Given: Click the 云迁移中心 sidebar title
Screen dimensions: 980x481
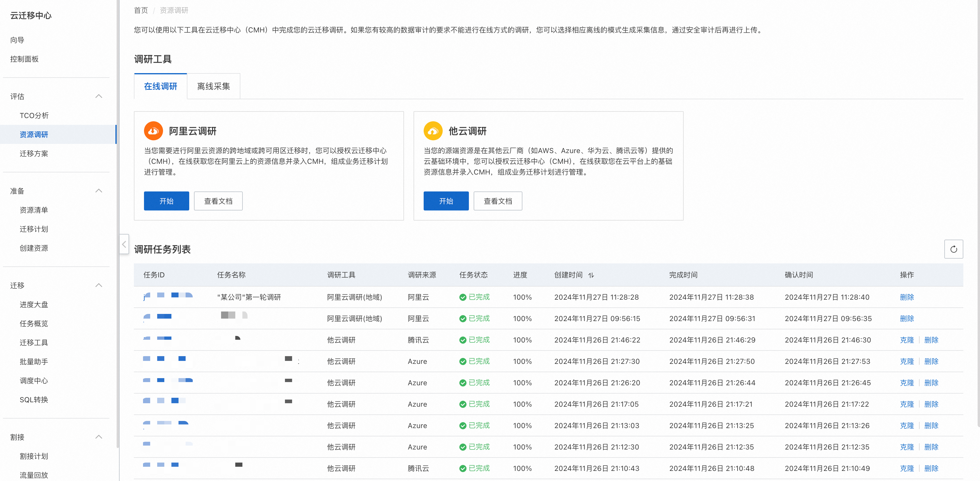Looking at the screenshot, I should [31, 15].
